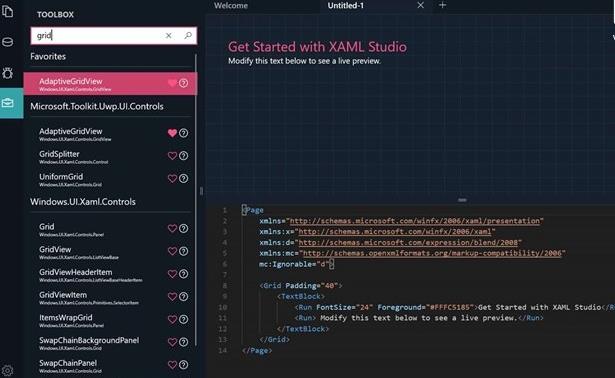Screen dimensions: 615x378
Task: Favorite the GridViewItem control
Action: 172,296
